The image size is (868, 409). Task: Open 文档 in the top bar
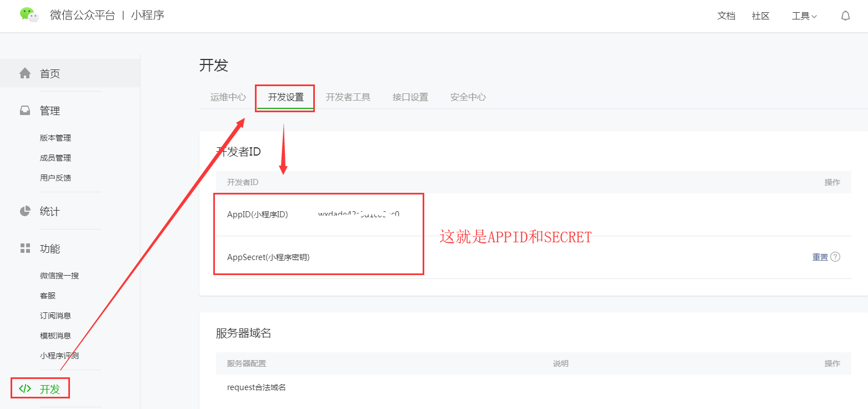coord(726,16)
